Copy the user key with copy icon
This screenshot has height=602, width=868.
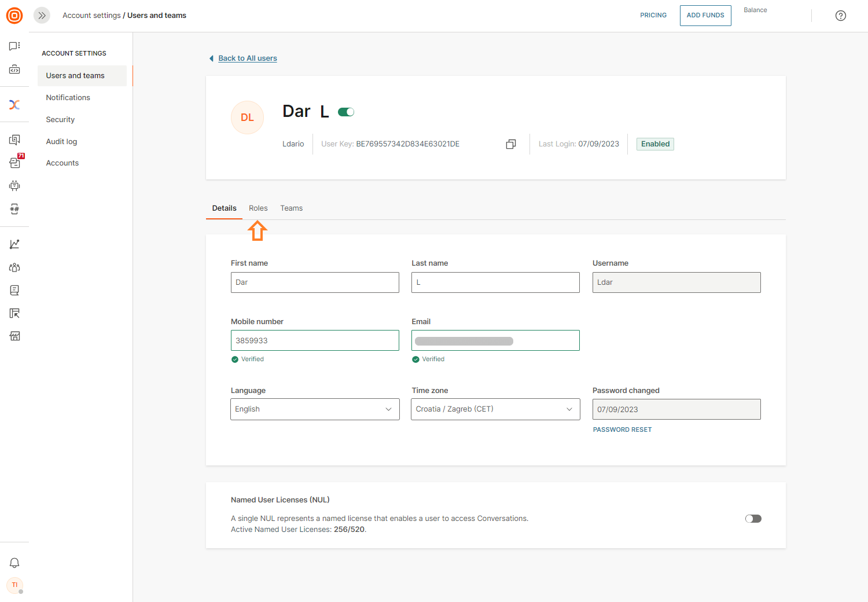511,144
